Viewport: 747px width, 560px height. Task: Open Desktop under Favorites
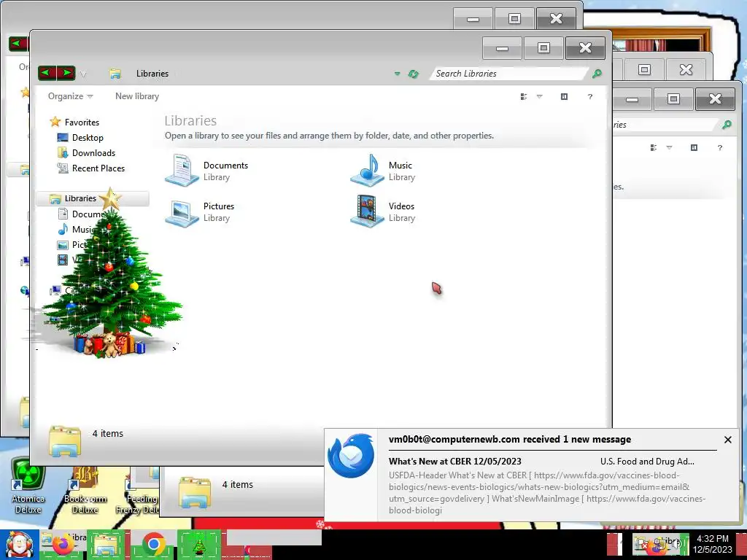pyautogui.click(x=80, y=138)
